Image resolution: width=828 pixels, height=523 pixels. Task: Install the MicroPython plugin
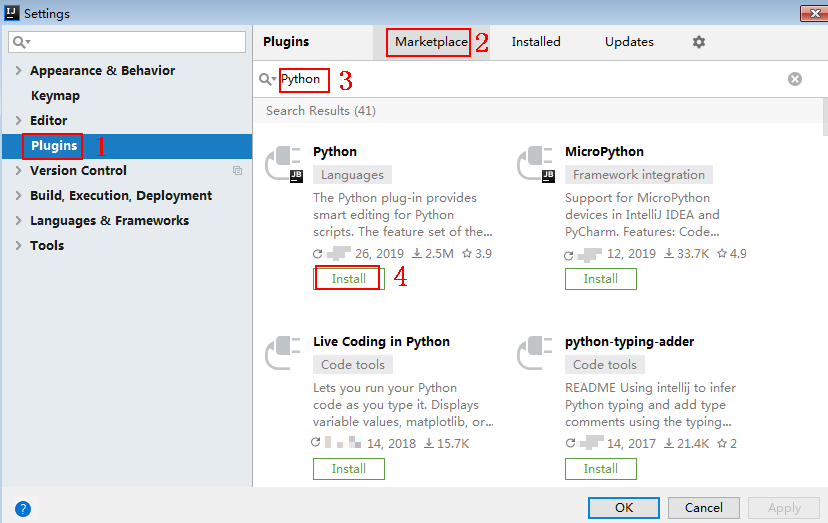click(x=601, y=278)
